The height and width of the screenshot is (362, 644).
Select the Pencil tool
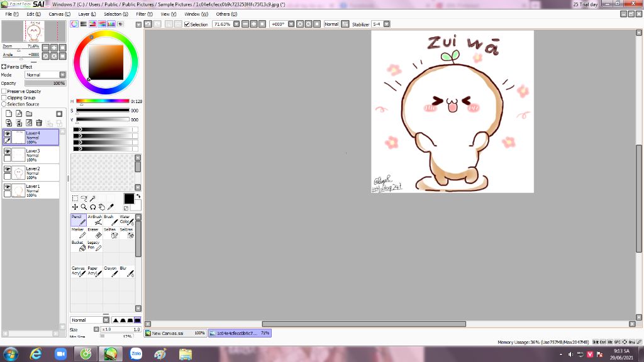click(x=78, y=220)
